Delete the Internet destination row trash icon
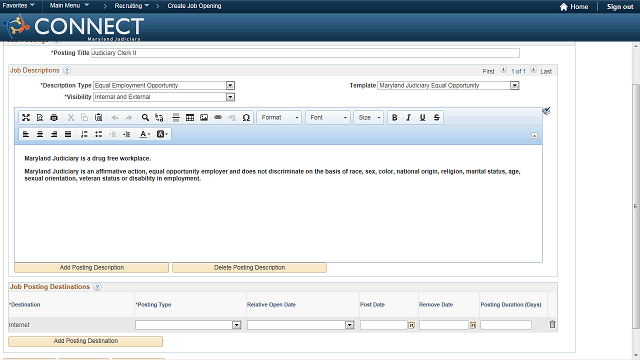Image resolution: width=640 pixels, height=360 pixels. 552,324
